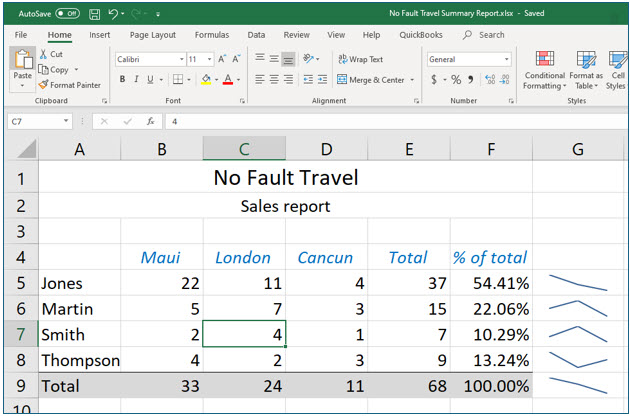This screenshot has height=416, width=630.
Task: Select the "Thompson" cell
Action: pos(80,360)
